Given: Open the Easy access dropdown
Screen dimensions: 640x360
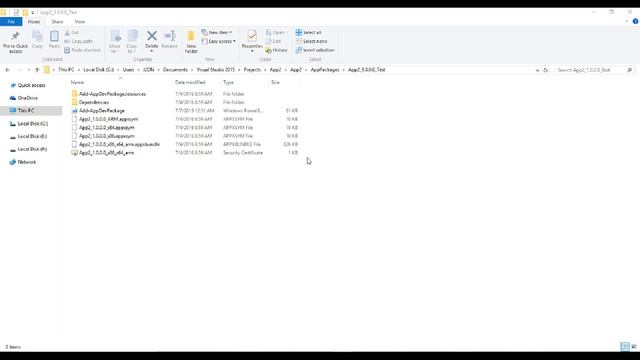Looking at the screenshot, I should tap(218, 42).
